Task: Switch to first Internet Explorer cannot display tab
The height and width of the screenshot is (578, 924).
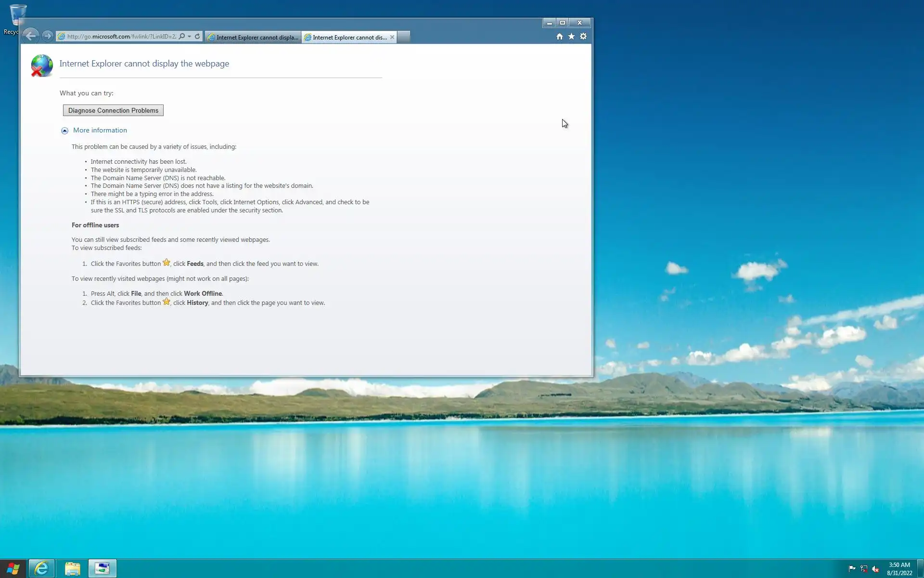Action: [x=253, y=37]
